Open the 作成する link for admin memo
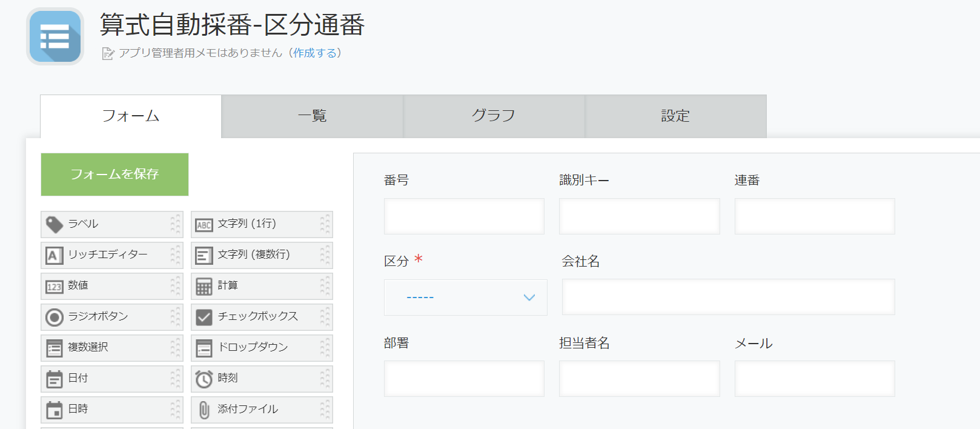The width and height of the screenshot is (980, 429). coord(315,53)
